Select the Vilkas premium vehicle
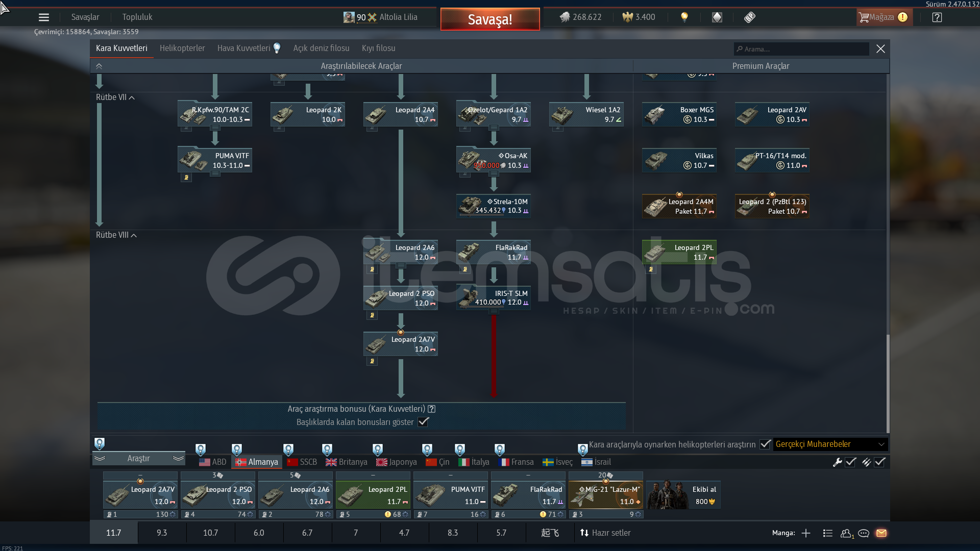The width and height of the screenshot is (980, 551). pos(679,160)
